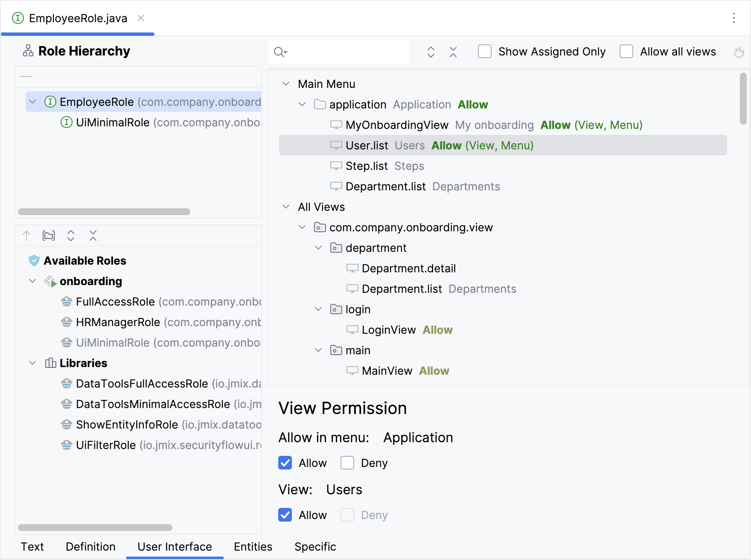Collapse all nodes in the permissions tree

point(453,52)
